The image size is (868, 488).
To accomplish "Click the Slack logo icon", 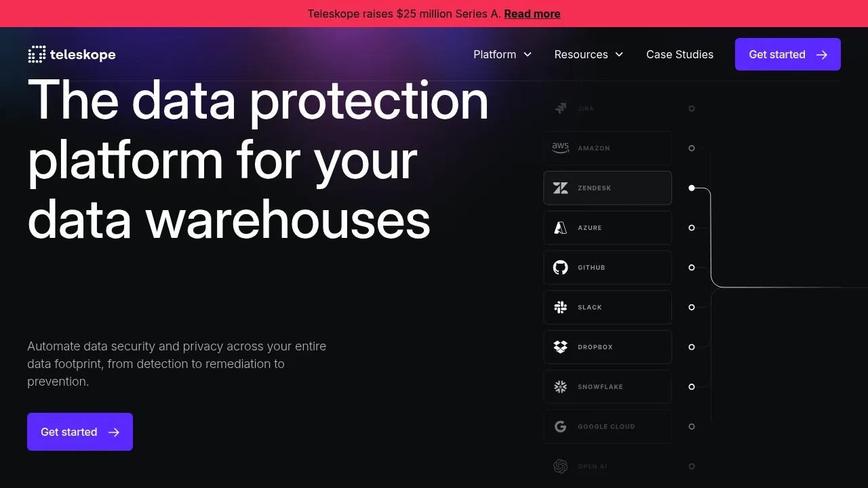I will [x=560, y=307].
